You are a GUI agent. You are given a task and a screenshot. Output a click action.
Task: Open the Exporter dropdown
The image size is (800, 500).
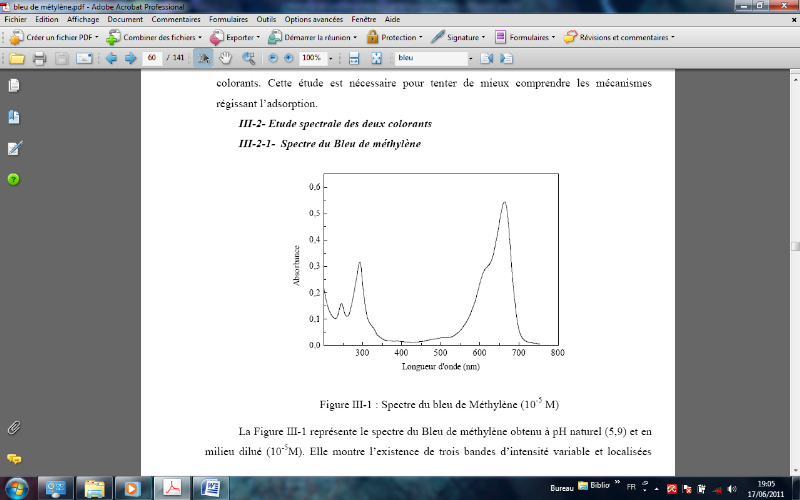tap(235, 37)
